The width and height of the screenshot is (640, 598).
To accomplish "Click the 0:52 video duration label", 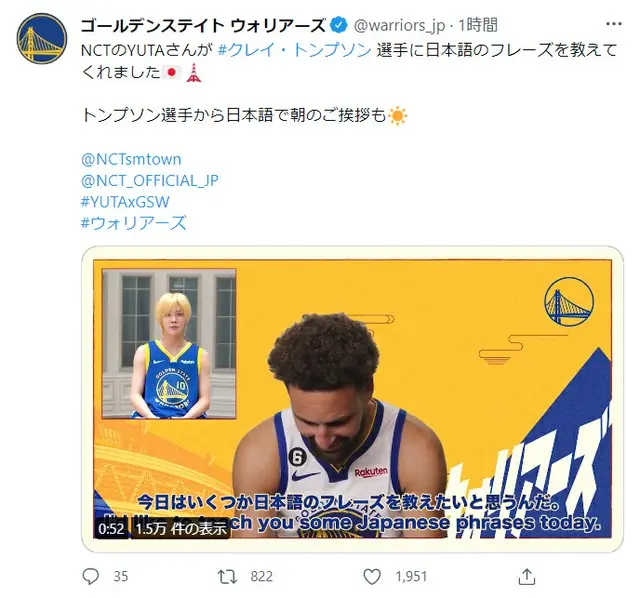I will click(x=111, y=529).
